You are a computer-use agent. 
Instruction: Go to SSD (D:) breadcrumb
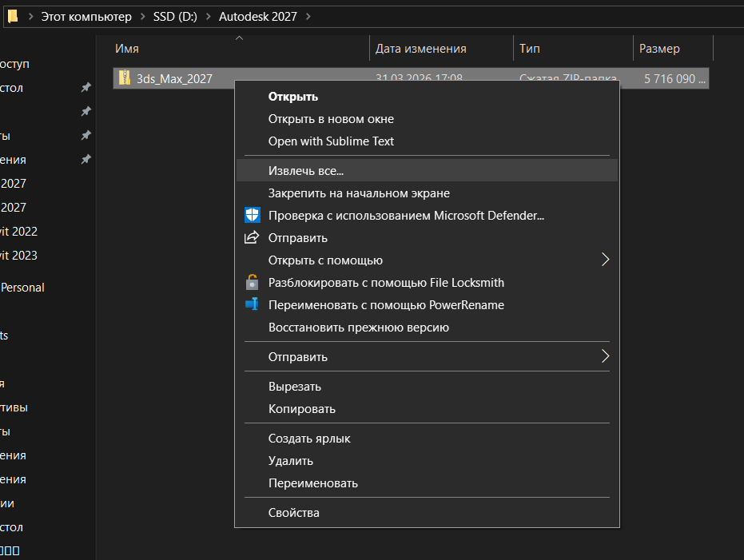click(175, 17)
